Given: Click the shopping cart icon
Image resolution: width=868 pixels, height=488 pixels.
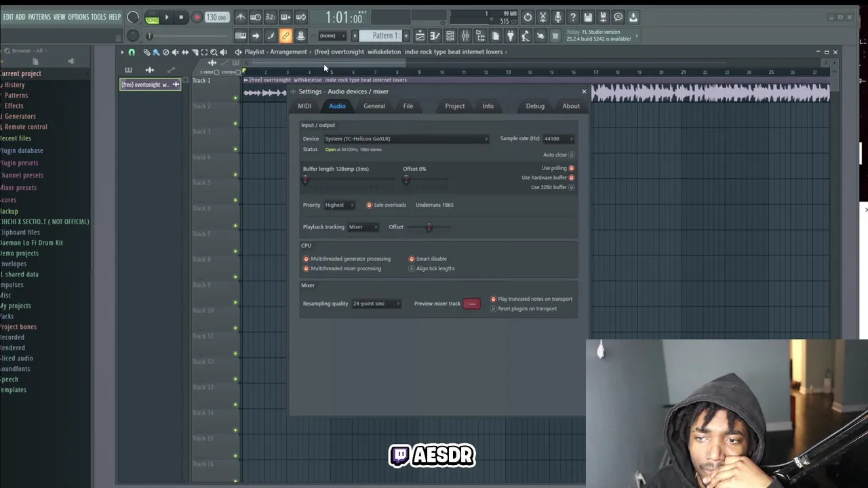Looking at the screenshot, I should pyautogui.click(x=555, y=36).
